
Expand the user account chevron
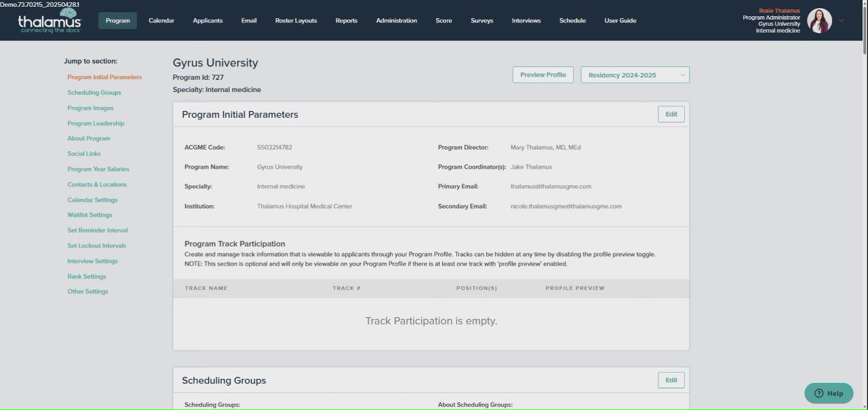(x=842, y=20)
